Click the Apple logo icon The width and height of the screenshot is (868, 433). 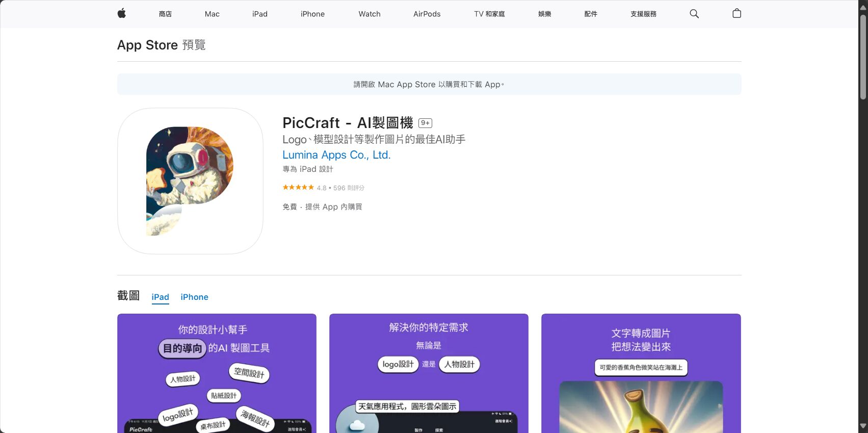[x=121, y=14]
